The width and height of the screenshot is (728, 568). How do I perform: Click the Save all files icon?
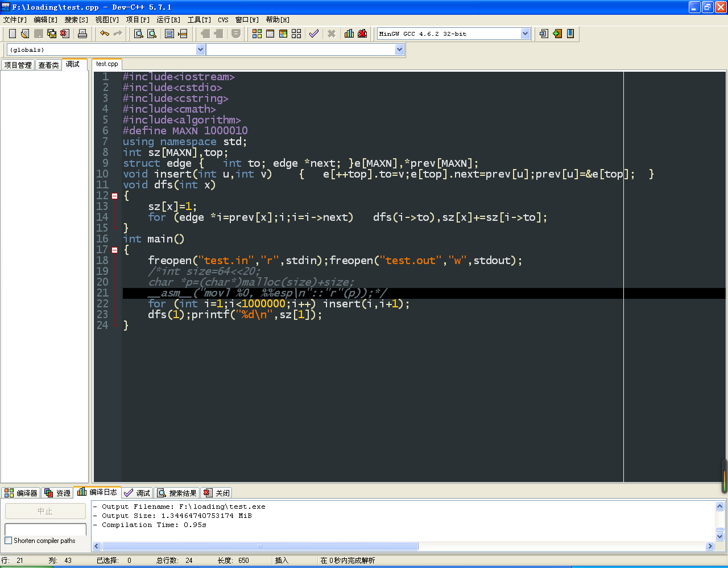pos(52,34)
